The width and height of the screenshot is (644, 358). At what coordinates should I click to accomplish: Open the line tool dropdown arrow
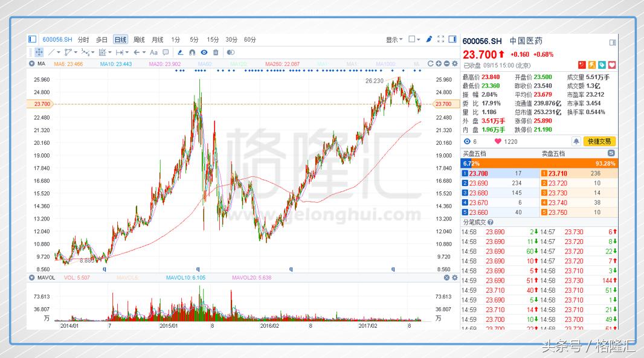tap(59, 53)
